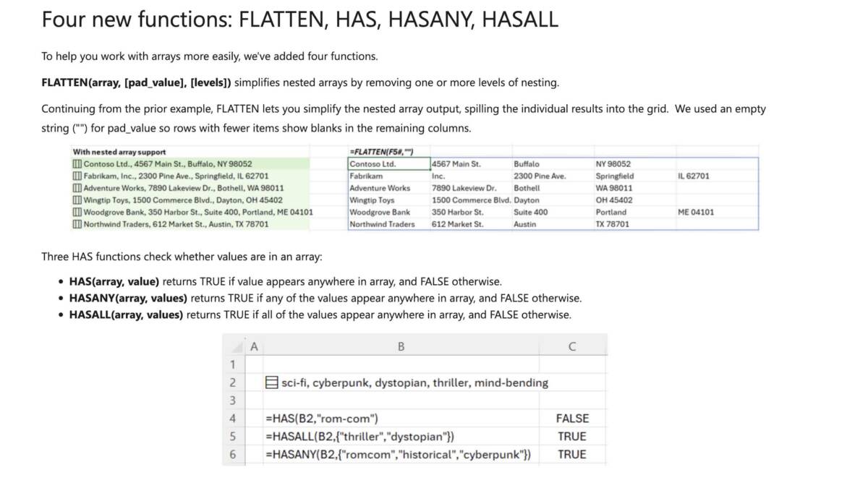Click the HASALL formula cell in row 5

click(x=401, y=436)
